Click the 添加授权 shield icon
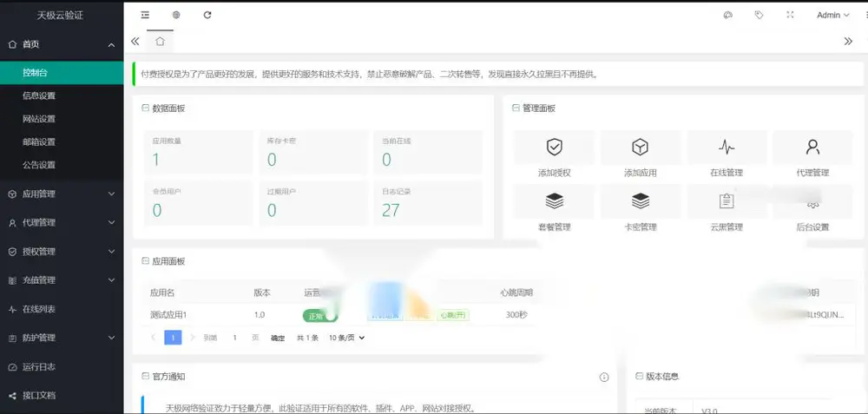Image resolution: width=868 pixels, height=414 pixels. coord(554,147)
